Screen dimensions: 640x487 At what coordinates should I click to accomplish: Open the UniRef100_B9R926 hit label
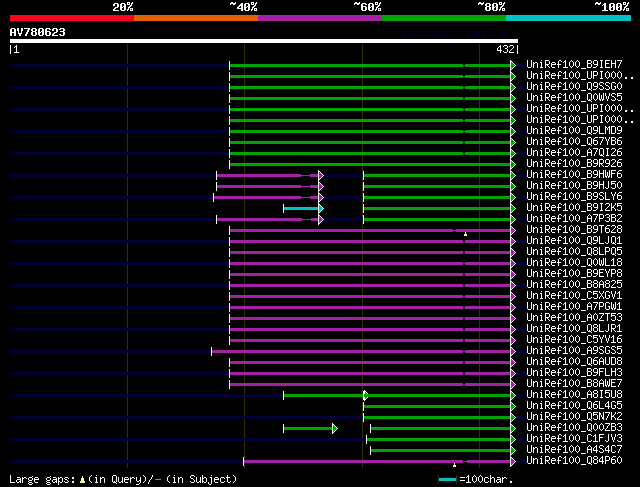click(574, 164)
